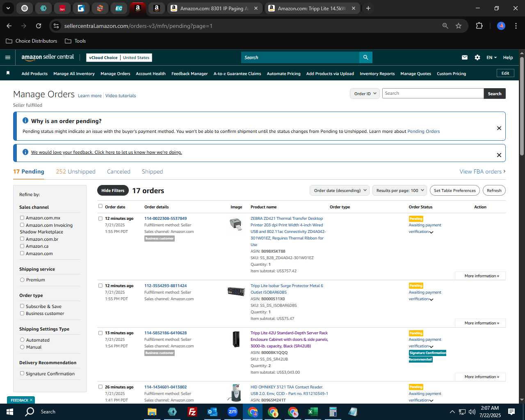525x420 pixels.
Task: Click the browser zoom magnifier icon
Action: [445, 26]
